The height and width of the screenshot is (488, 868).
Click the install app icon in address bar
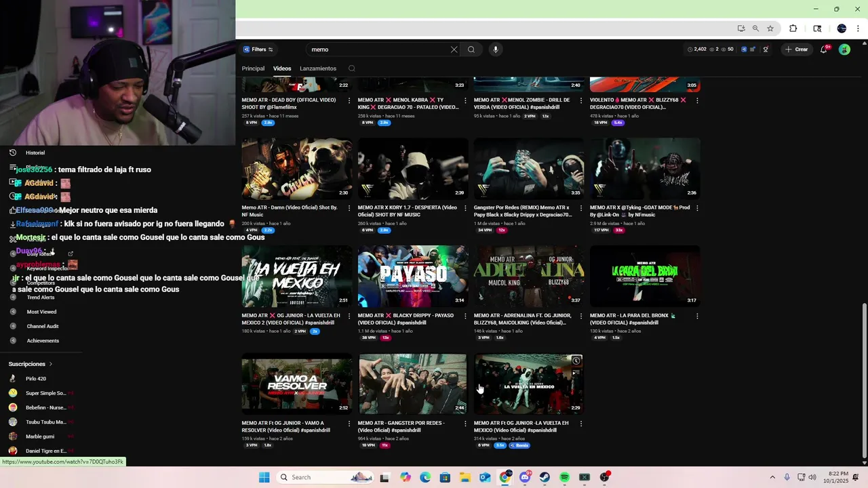(741, 28)
